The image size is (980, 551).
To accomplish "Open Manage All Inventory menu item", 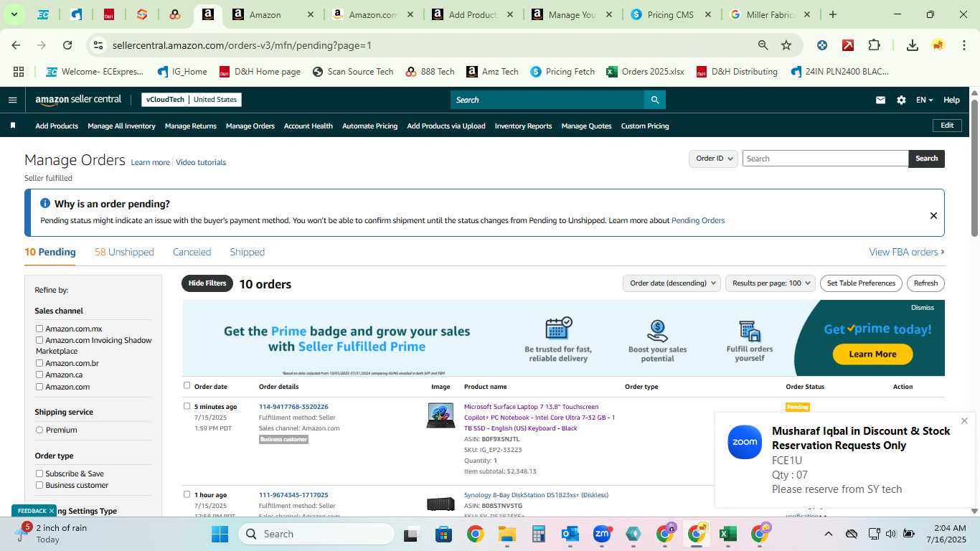I will click(x=121, y=126).
